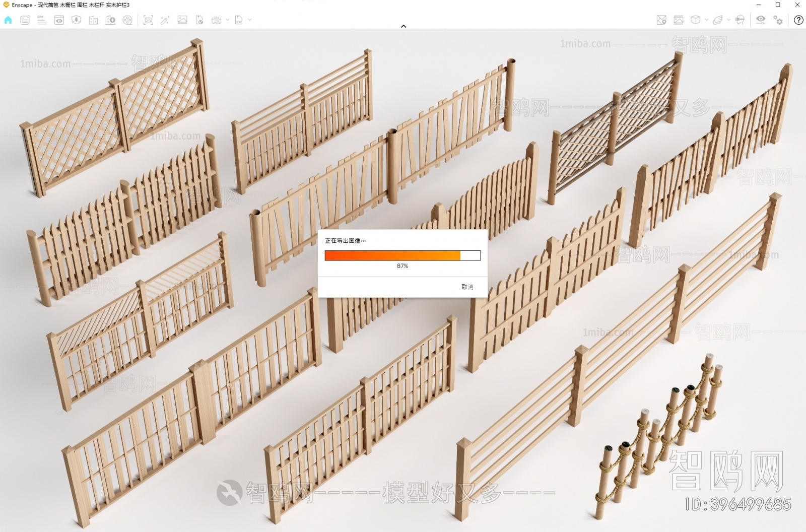
Task: Expand the wing fly-mode dropdown arrow
Action: pyautogui.click(x=728, y=20)
